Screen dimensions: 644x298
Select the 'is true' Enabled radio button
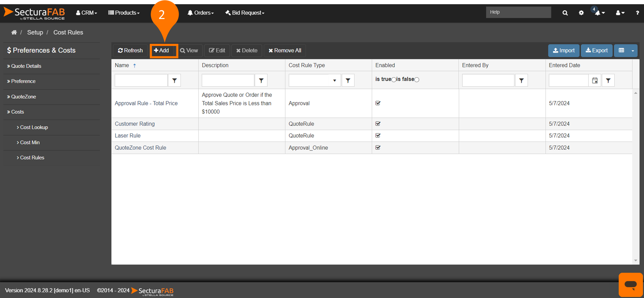[x=394, y=80]
